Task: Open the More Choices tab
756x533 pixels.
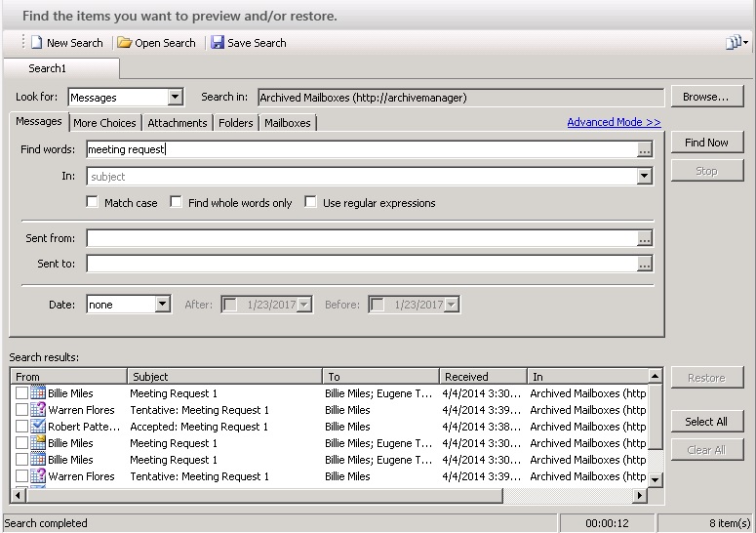Action: [104, 123]
